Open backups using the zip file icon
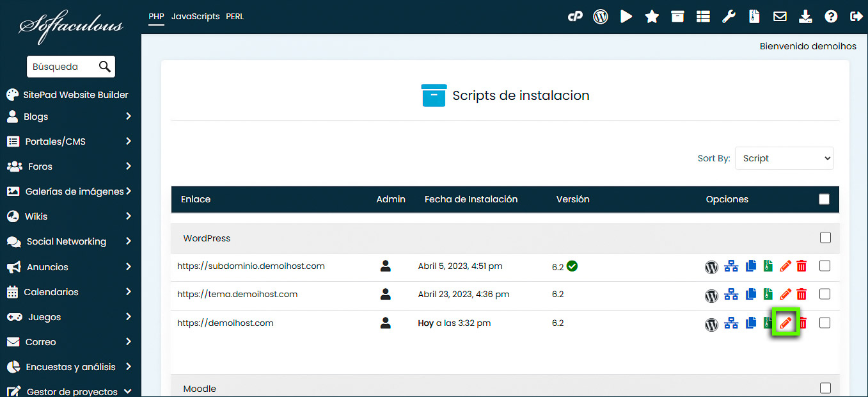The image size is (868, 397). [754, 17]
